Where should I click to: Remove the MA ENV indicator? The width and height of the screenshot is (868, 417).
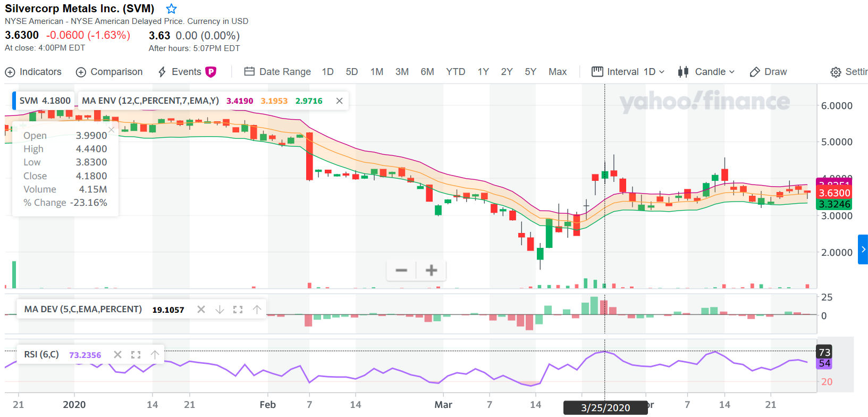(x=339, y=101)
